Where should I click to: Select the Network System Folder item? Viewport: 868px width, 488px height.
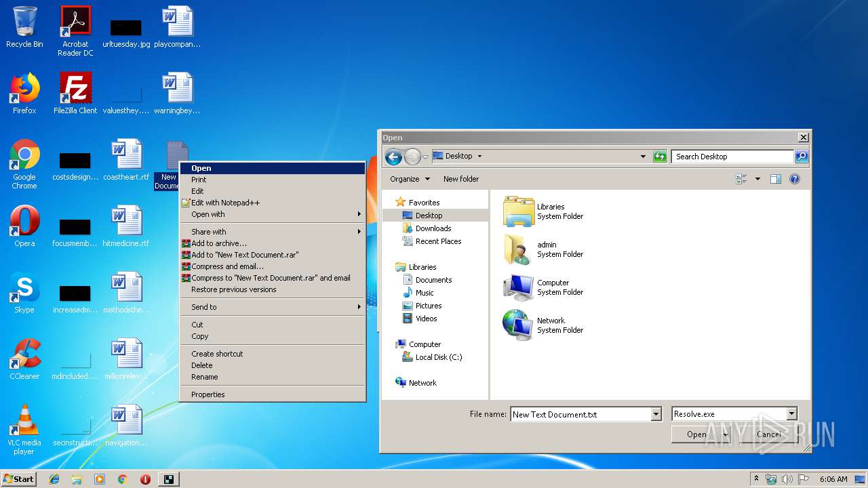[544, 325]
